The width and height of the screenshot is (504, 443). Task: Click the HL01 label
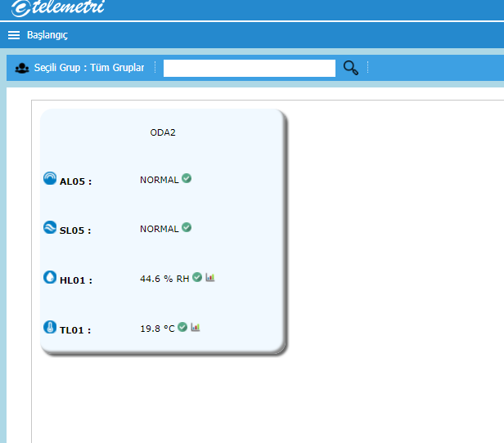click(76, 280)
